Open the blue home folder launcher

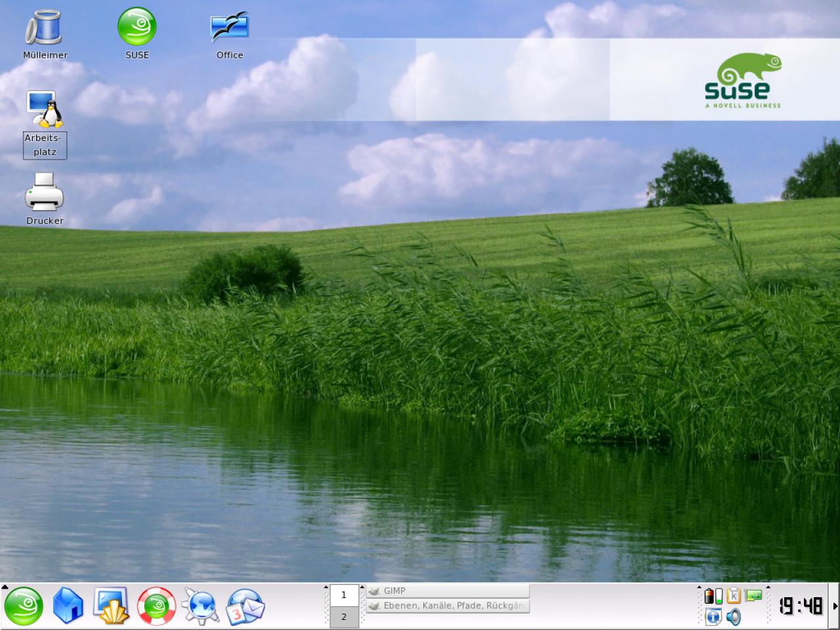(68, 606)
